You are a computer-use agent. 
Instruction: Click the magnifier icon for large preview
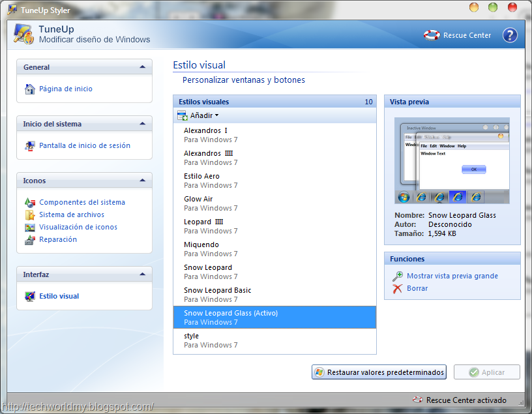tap(398, 276)
